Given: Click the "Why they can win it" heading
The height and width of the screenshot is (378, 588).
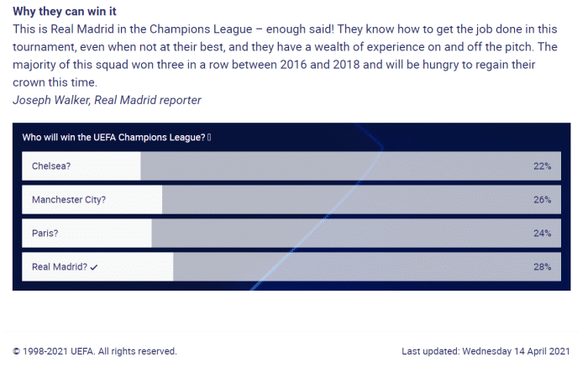Looking at the screenshot, I should pyautogui.click(x=65, y=12).
